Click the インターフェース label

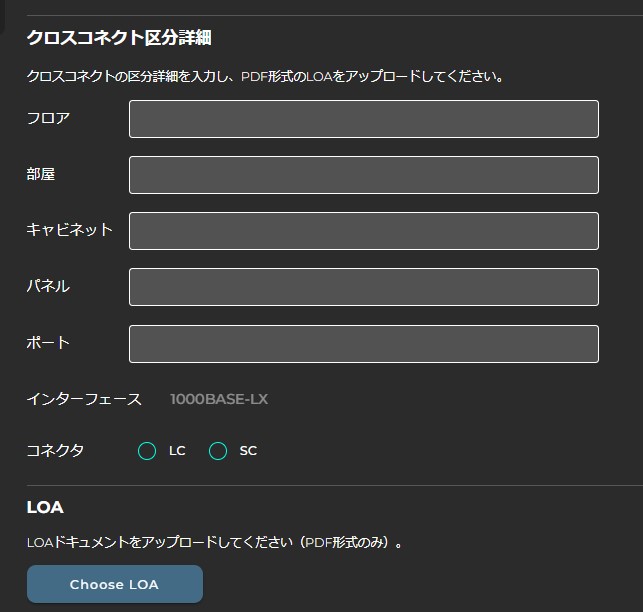tap(84, 400)
